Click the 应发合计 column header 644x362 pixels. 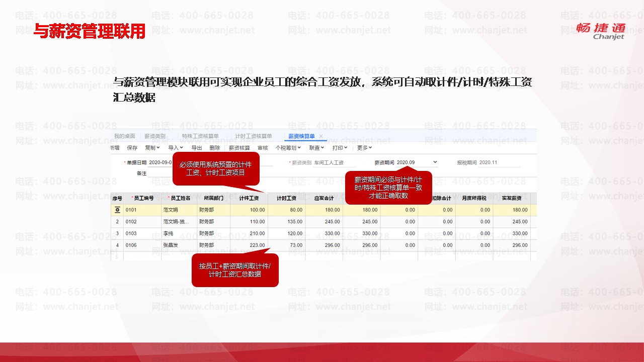pos(324,198)
